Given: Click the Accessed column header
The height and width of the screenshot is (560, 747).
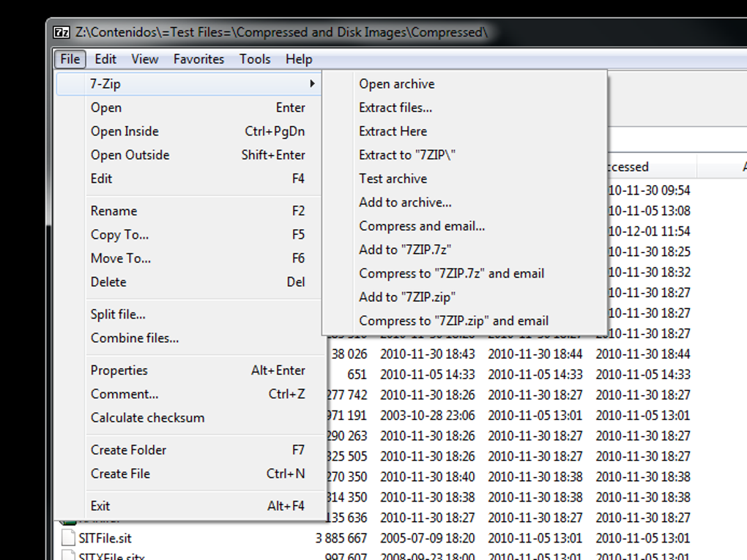Looking at the screenshot, I should (x=652, y=167).
